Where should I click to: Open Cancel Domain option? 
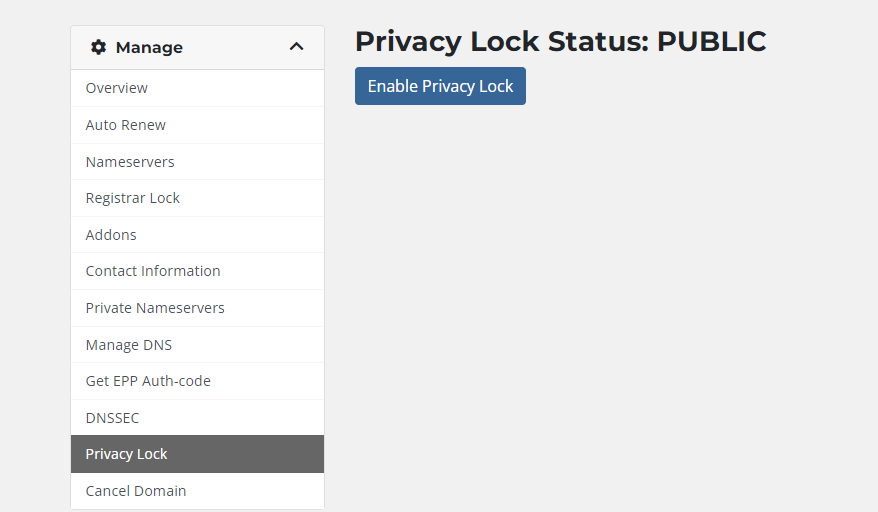pos(197,491)
